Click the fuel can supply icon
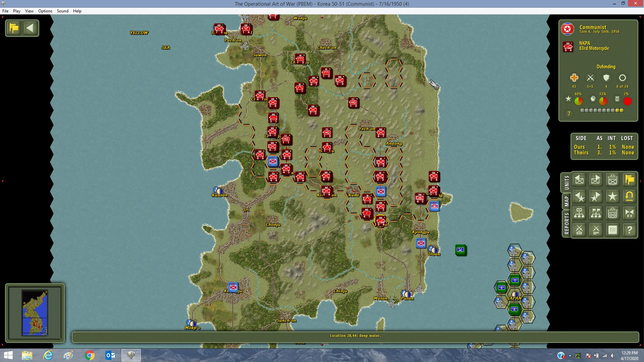 coord(617,99)
